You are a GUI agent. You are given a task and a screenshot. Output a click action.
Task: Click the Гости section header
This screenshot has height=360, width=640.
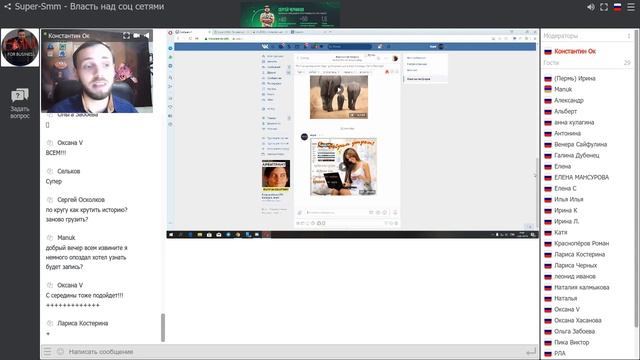click(x=551, y=63)
